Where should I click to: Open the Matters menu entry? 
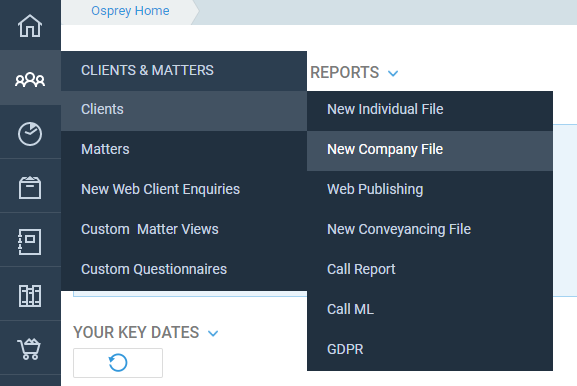click(x=184, y=149)
